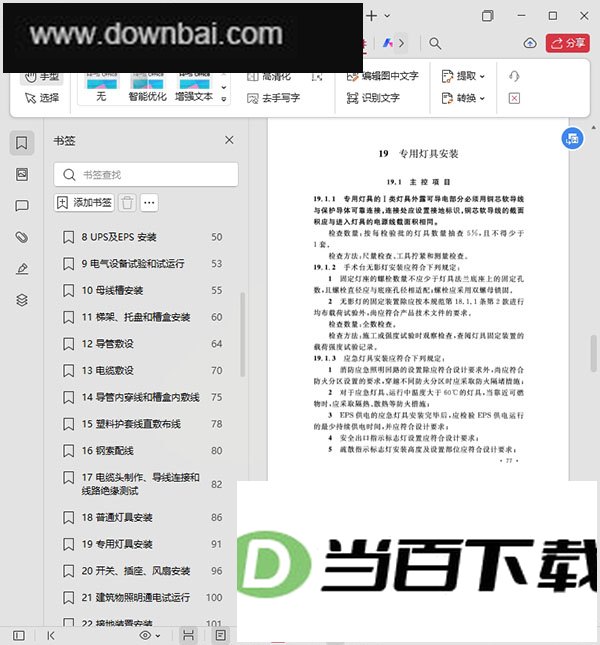Open bookmark 21 建筑物照明通电试运行

click(142, 598)
